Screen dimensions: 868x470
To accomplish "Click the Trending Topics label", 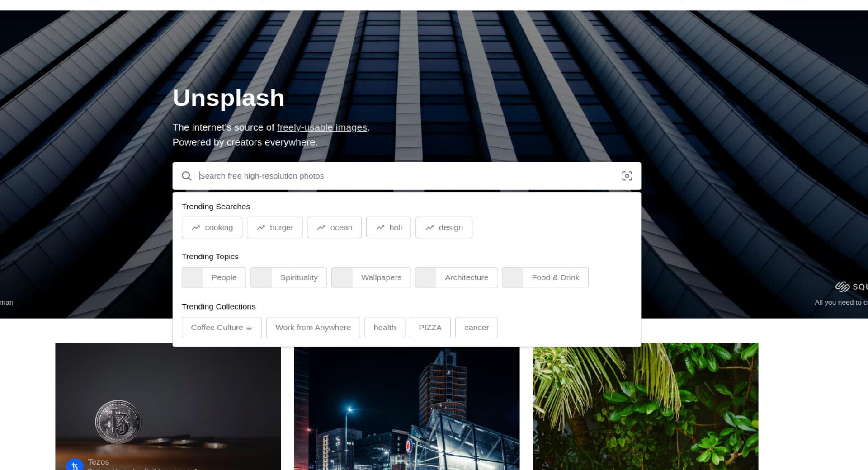I will point(210,257).
